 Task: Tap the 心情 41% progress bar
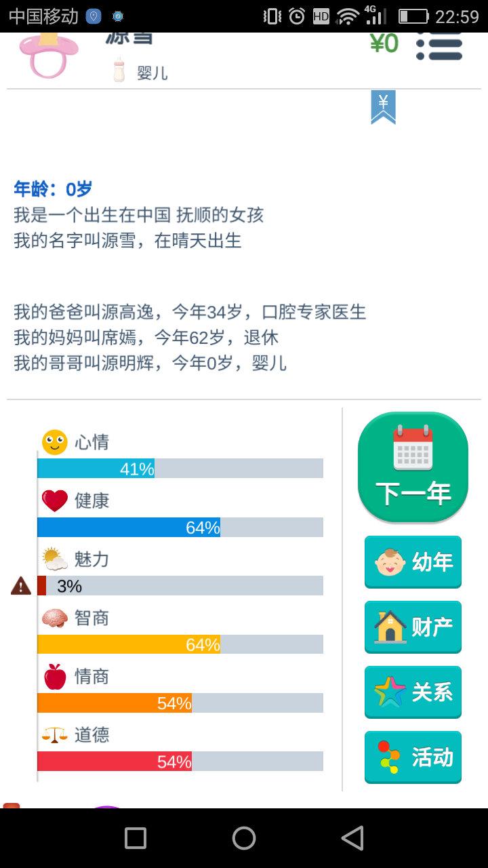pyautogui.click(x=180, y=469)
